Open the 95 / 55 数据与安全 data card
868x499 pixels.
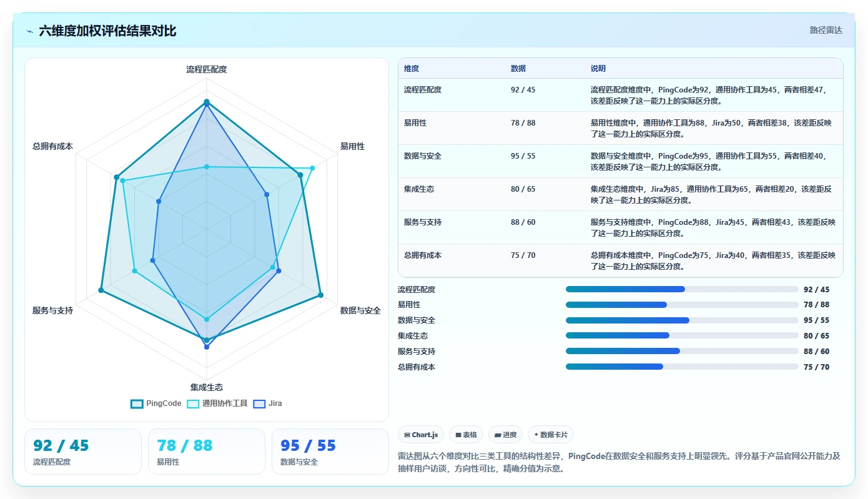click(330, 452)
